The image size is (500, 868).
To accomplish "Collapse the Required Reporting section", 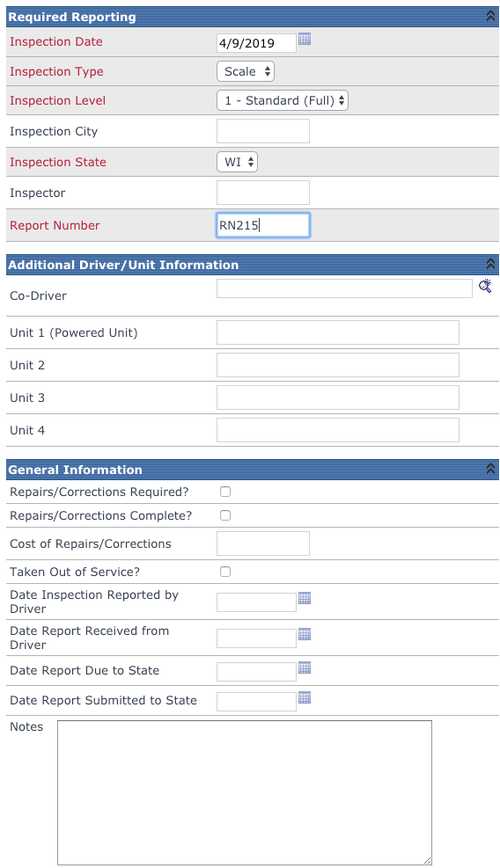I will click(490, 16).
